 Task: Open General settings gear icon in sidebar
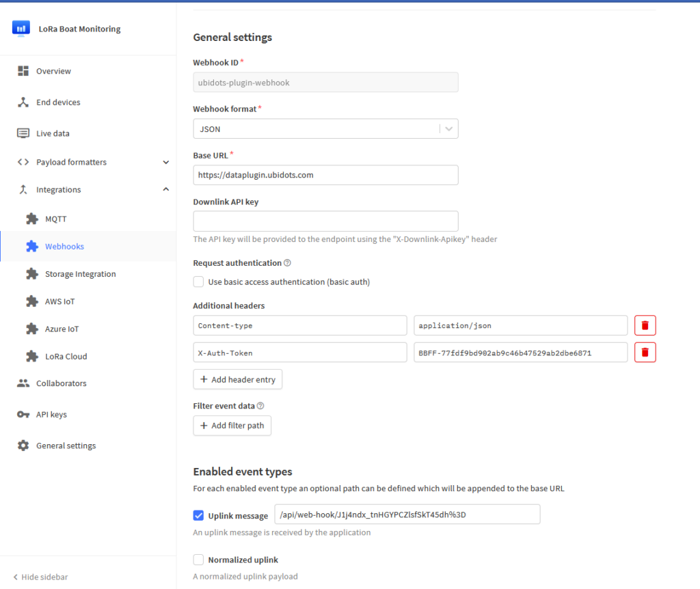point(23,446)
